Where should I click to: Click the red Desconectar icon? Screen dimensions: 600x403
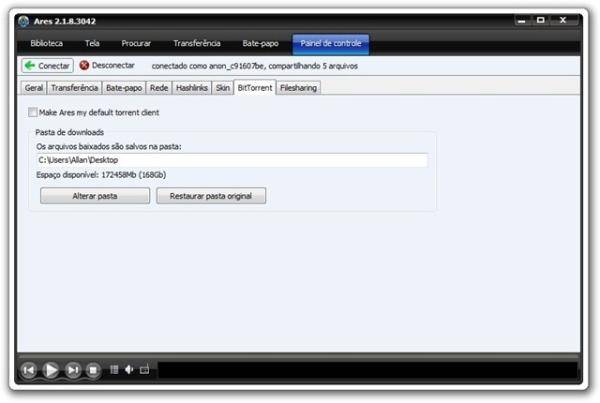click(84, 65)
